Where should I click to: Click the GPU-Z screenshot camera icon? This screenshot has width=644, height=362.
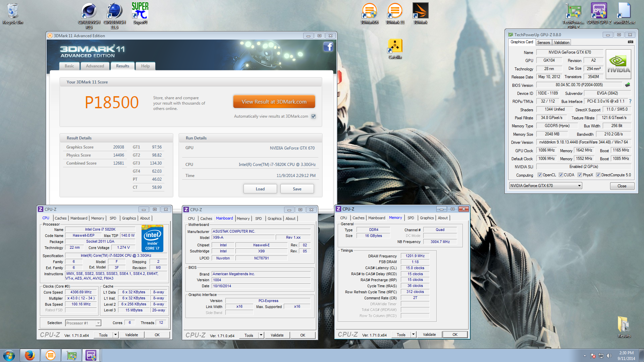tap(631, 42)
